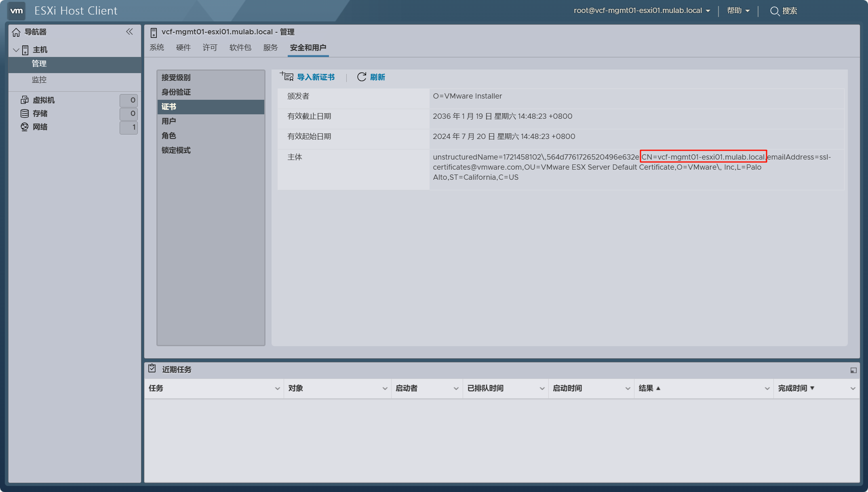This screenshot has height=492, width=868.
Task: Open the 对象 column dropdown arrow
Action: tap(385, 389)
